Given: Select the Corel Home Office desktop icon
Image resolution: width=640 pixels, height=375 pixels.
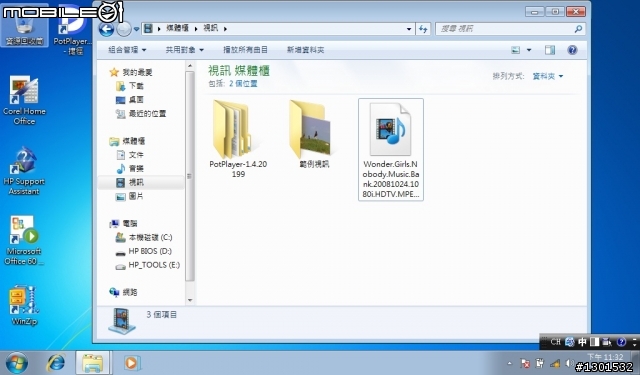Looking at the screenshot, I should tap(24, 101).
